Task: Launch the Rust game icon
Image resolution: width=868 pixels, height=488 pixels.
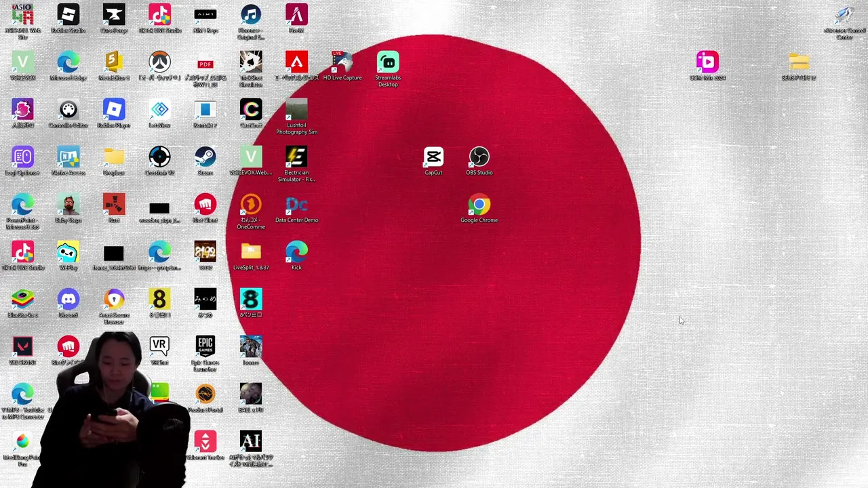Action: pyautogui.click(x=114, y=205)
